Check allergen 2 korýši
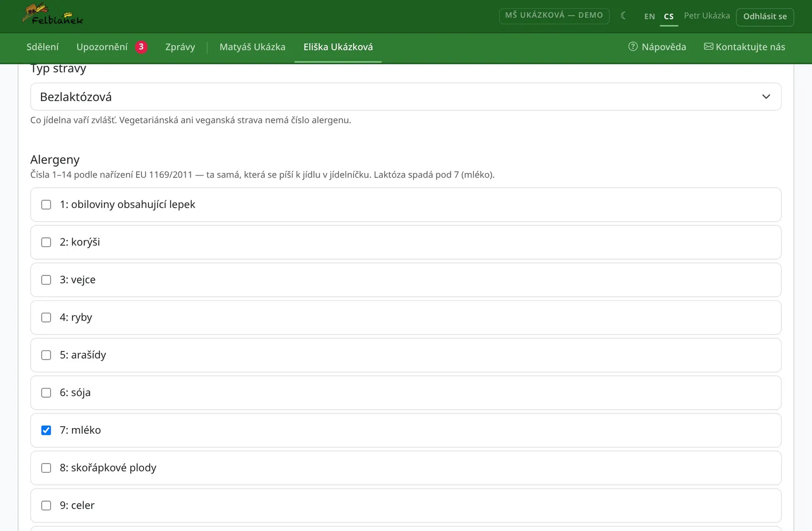This screenshot has width=812, height=531. 46,242
